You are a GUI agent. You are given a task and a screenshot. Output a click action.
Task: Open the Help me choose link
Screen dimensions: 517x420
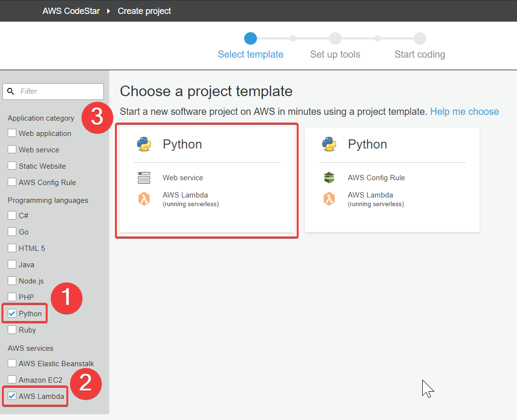point(464,111)
